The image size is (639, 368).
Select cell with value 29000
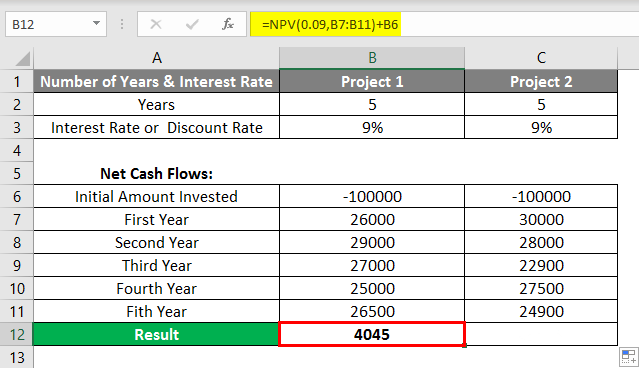372,242
